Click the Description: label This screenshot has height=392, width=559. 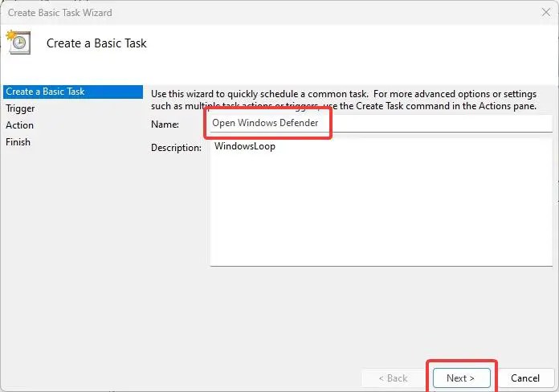point(176,148)
